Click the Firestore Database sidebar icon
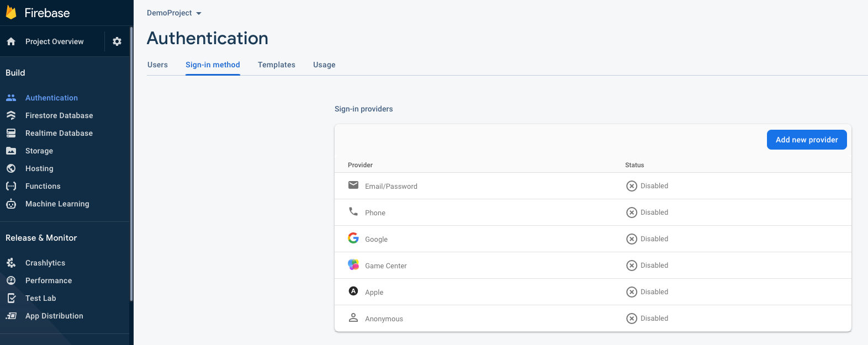 (11, 115)
